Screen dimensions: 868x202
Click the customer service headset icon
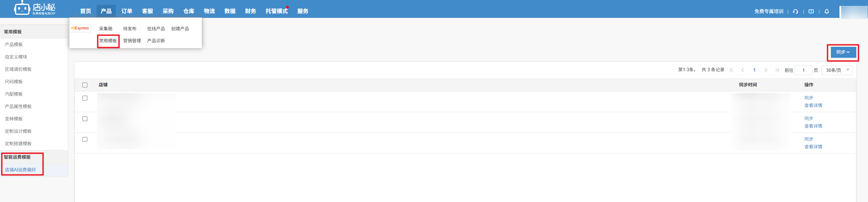(x=795, y=11)
